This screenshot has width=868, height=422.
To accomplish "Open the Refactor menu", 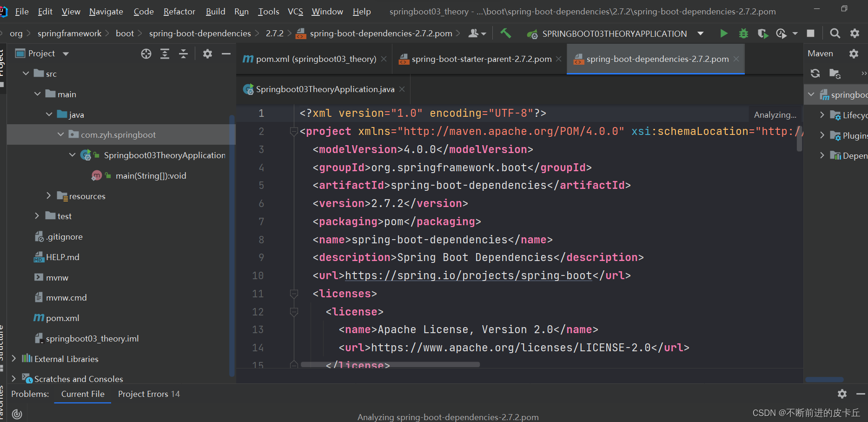I will 179,12.
